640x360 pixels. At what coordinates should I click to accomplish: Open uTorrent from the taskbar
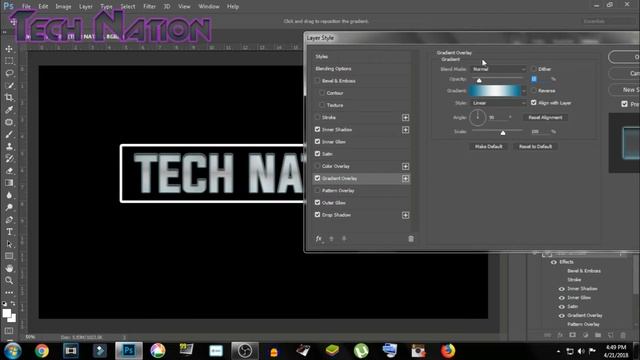[x=361, y=351]
